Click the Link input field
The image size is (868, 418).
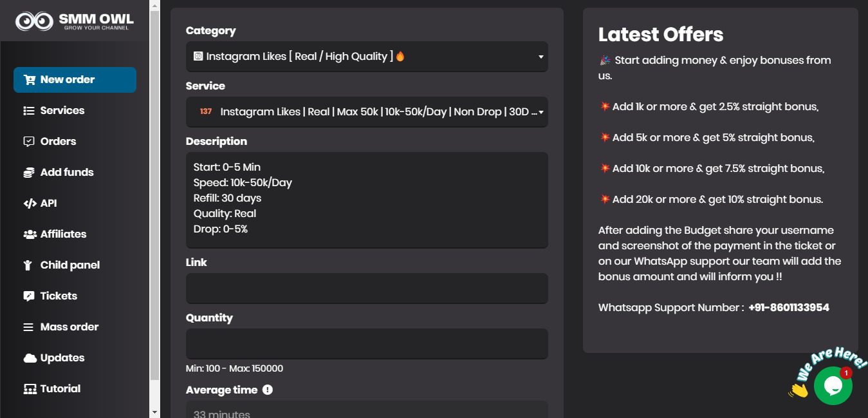pyautogui.click(x=367, y=289)
